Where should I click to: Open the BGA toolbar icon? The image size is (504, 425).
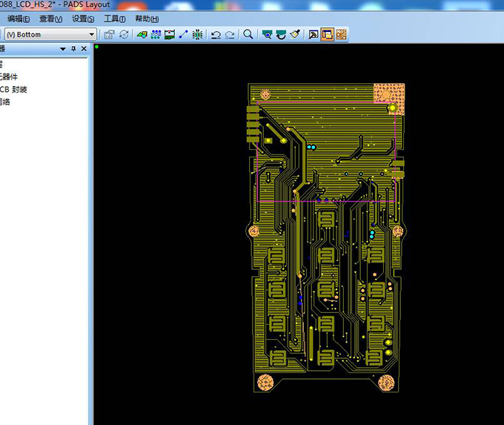pos(197,34)
